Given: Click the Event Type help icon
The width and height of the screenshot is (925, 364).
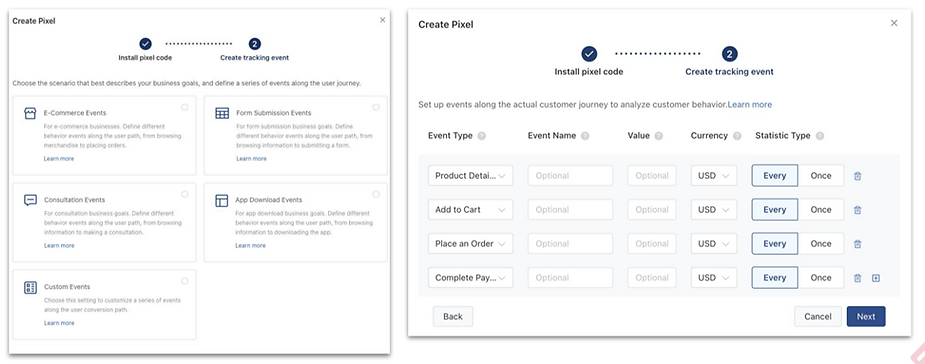Looking at the screenshot, I should pos(481,136).
